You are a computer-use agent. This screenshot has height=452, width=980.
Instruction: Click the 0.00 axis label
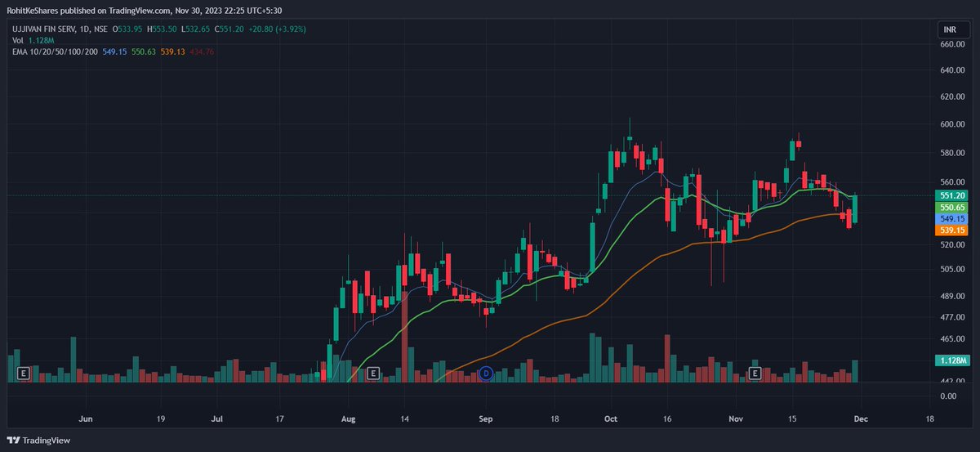(x=948, y=396)
